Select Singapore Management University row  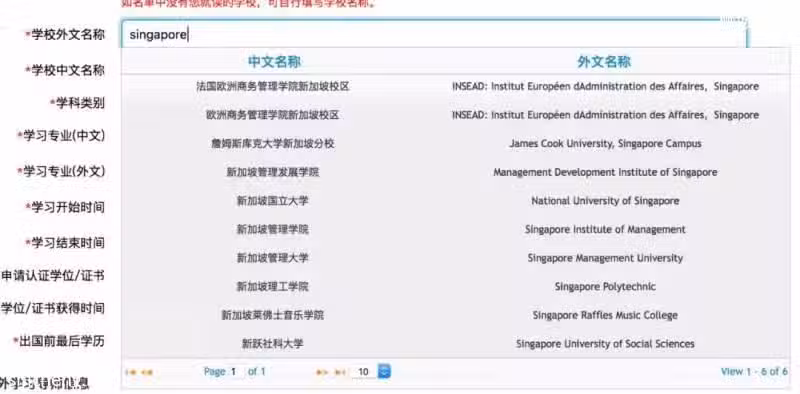pyautogui.click(x=455, y=258)
